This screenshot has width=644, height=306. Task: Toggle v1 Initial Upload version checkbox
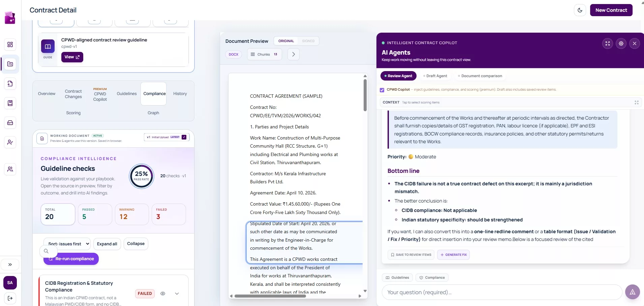tap(184, 137)
